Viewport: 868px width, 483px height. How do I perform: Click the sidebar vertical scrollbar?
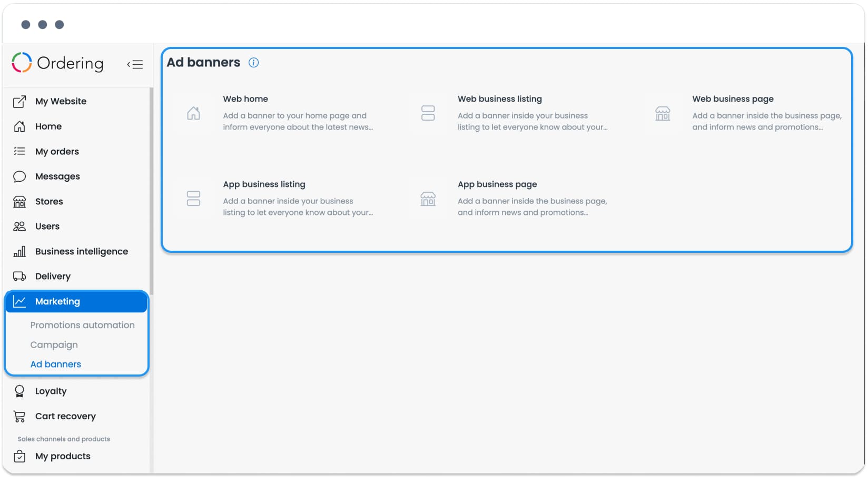[x=151, y=192]
